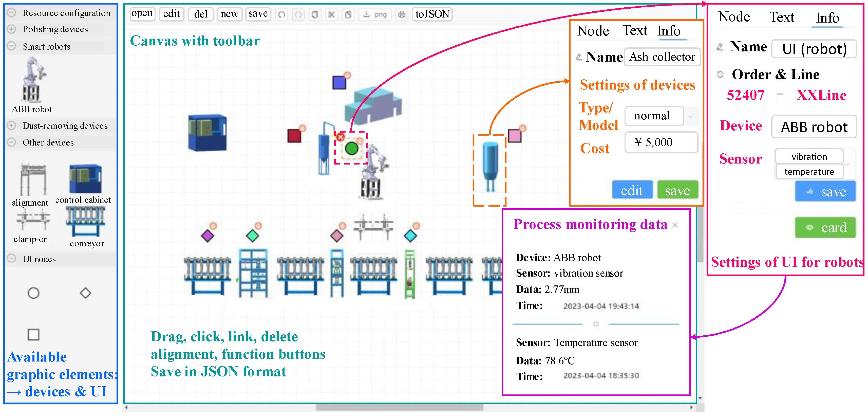Screen dimensions: 868x417
Task: Click the copy icon in toolbar
Action: tap(315, 14)
